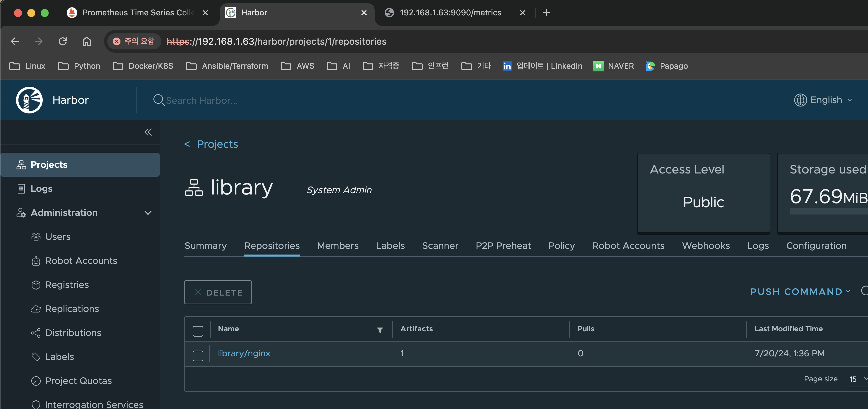This screenshot has width=868, height=409.
Task: Open the Ansible/Terraform bookmark folder
Action: 227,66
